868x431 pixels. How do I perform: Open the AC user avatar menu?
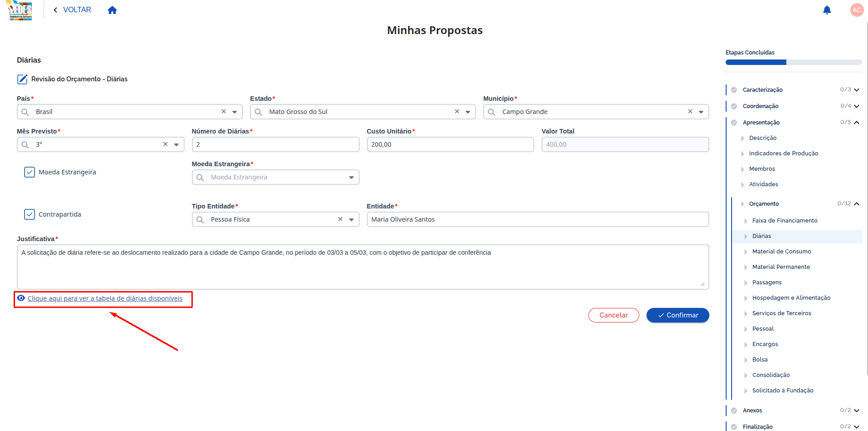click(x=857, y=10)
